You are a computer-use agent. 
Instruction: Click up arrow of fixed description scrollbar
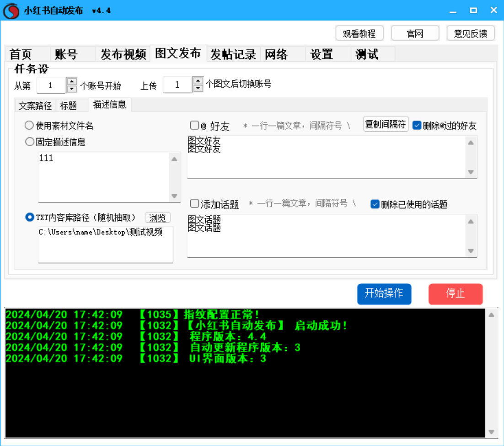[x=175, y=159]
